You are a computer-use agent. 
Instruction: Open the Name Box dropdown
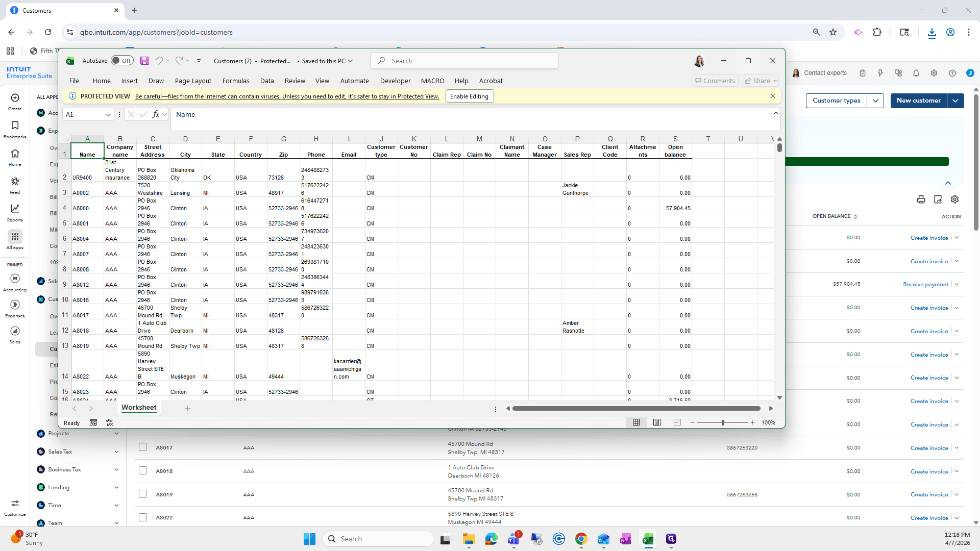click(108, 115)
